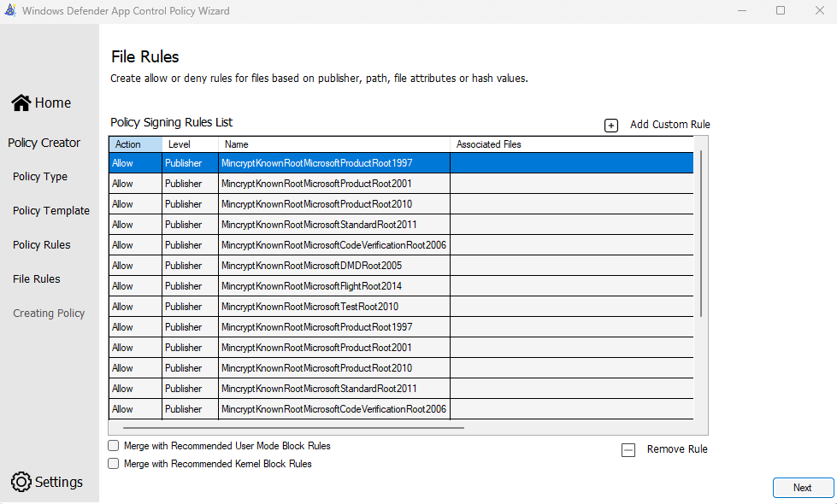Select Creating Policy in the sidebar

pyautogui.click(x=49, y=313)
